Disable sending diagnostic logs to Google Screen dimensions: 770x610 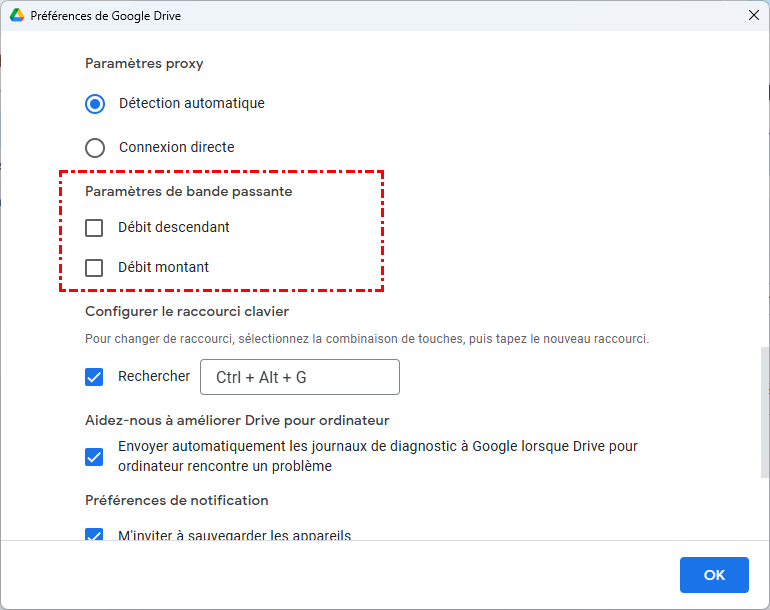94,457
